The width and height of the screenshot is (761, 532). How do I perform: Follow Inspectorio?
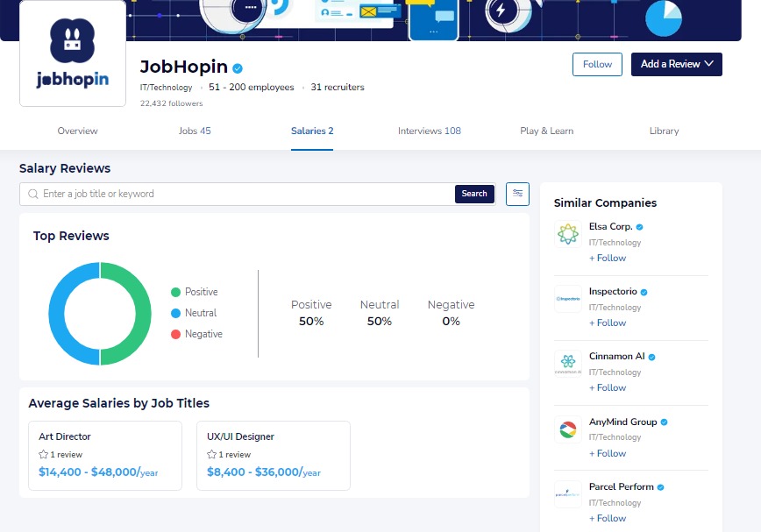click(x=608, y=323)
